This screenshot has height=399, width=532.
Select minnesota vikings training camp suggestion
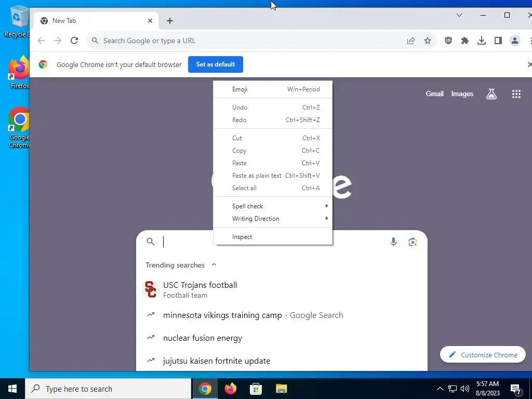click(x=282, y=315)
